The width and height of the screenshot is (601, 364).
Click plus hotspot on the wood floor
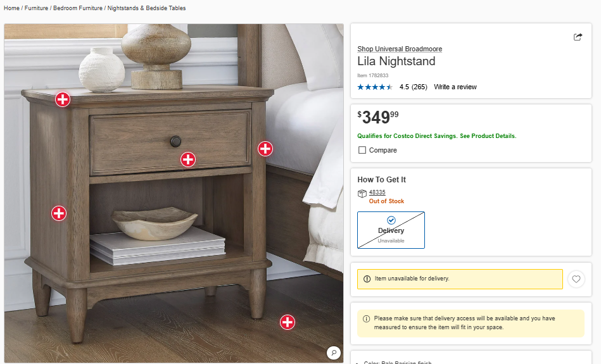tap(288, 322)
